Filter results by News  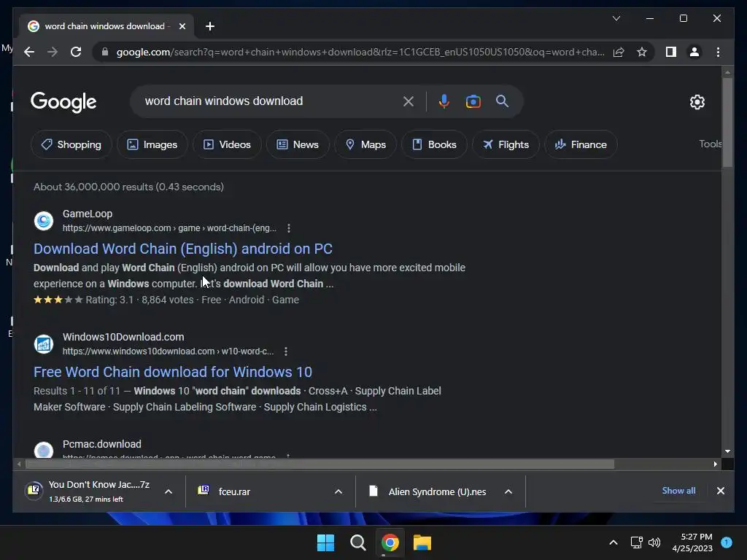[298, 144]
